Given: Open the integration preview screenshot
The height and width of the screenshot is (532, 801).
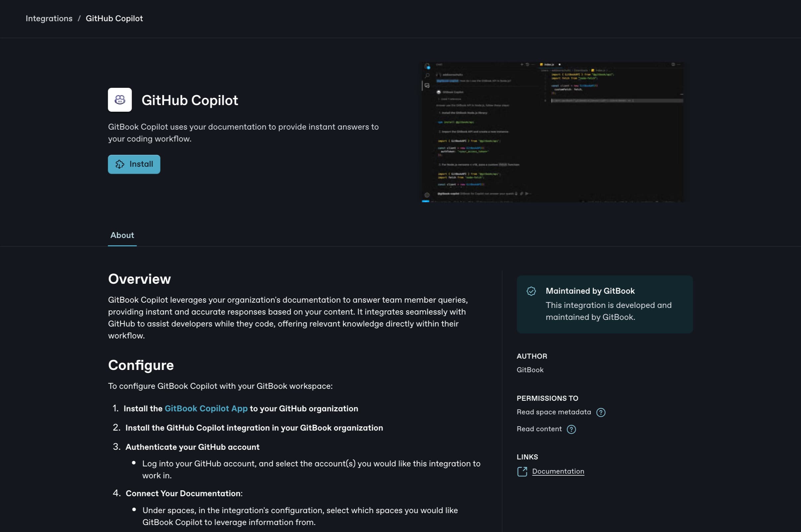Looking at the screenshot, I should click(552, 132).
